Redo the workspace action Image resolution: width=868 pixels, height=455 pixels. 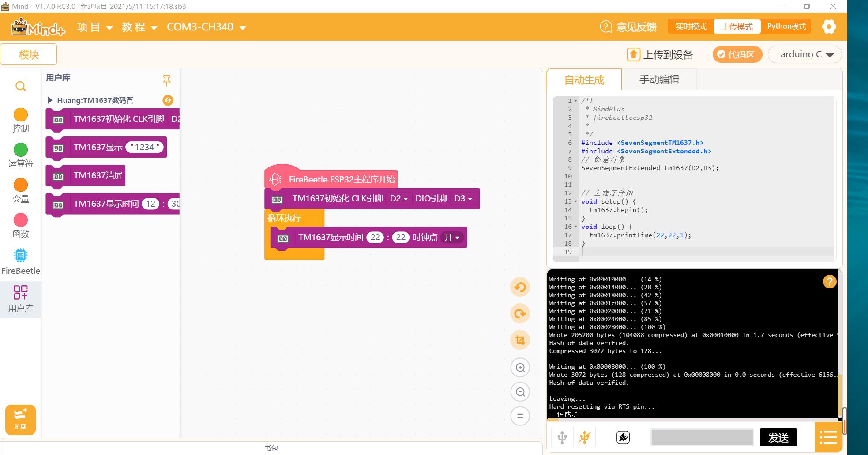click(520, 314)
